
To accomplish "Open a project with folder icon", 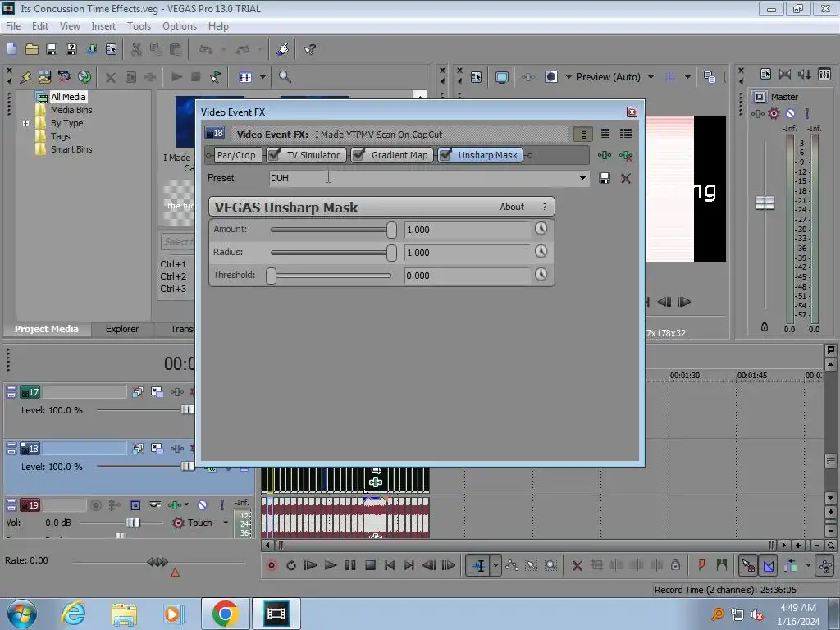I will (32, 49).
